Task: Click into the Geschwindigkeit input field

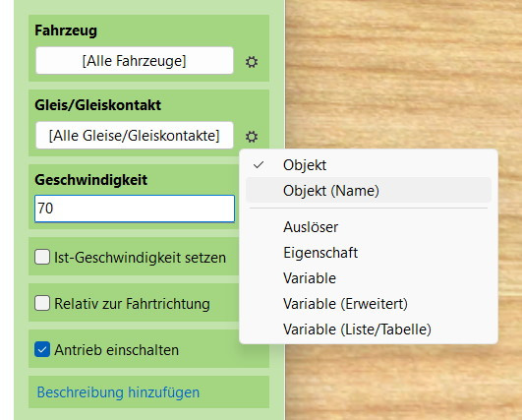Action: (x=135, y=209)
